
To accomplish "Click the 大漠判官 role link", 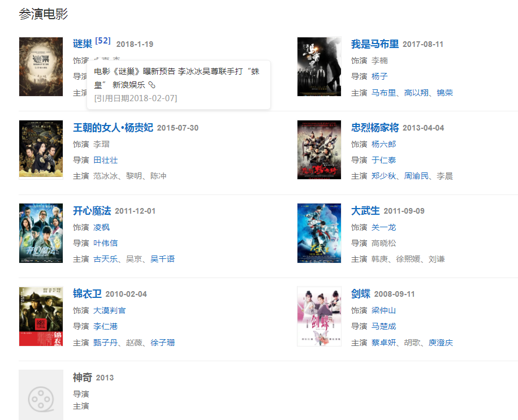I will click(109, 310).
